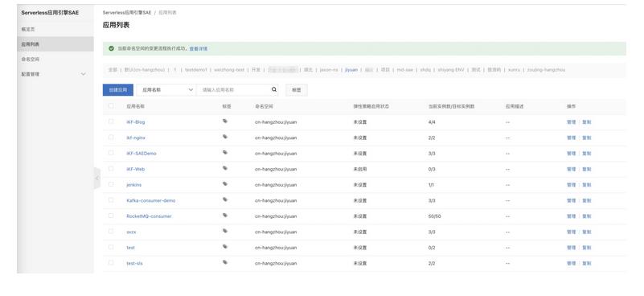The image size is (644, 296).
Task: Click 管理 for the test-sls row
Action: 571,264
